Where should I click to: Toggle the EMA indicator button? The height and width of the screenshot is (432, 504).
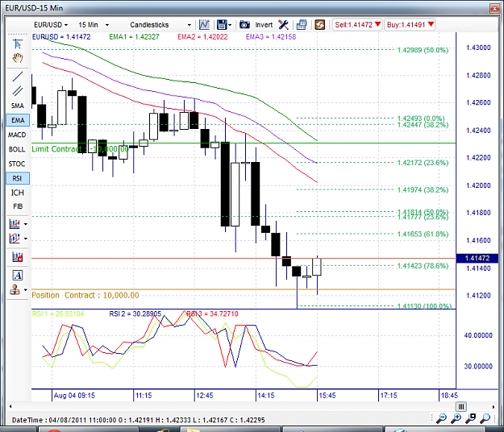(x=18, y=120)
